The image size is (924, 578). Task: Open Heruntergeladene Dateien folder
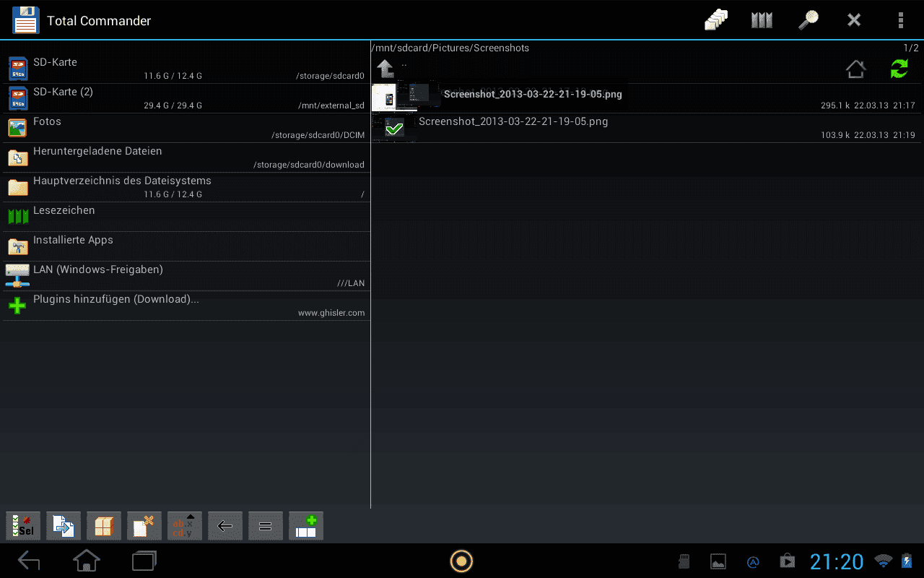(x=186, y=158)
